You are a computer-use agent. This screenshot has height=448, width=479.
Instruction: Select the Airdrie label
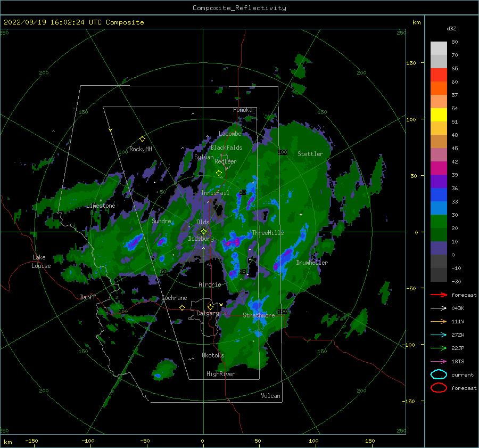(x=210, y=284)
